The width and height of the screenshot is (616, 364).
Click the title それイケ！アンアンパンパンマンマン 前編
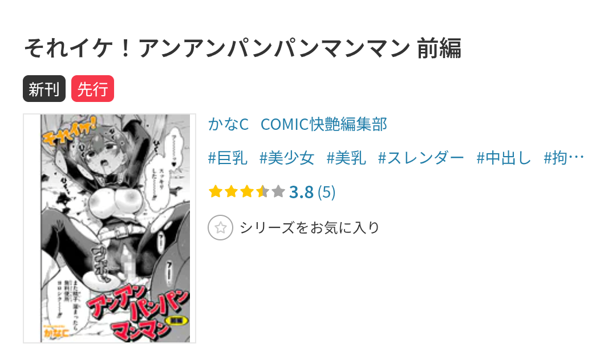[x=243, y=48]
